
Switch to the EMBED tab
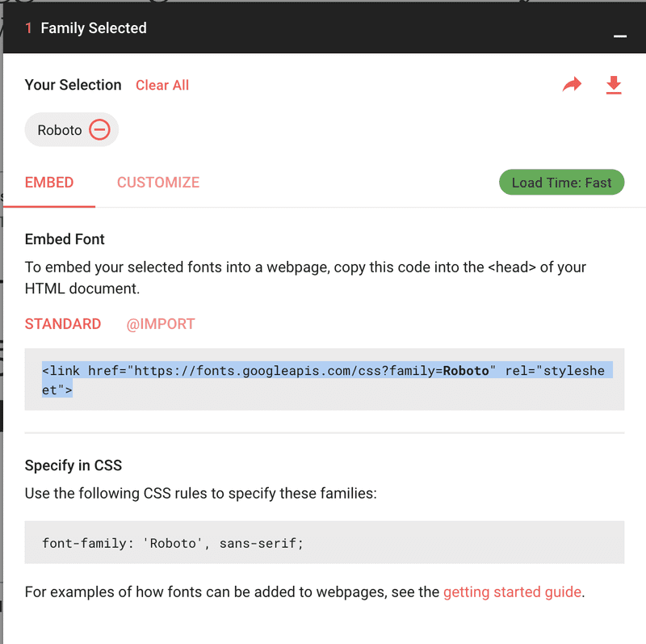(48, 182)
